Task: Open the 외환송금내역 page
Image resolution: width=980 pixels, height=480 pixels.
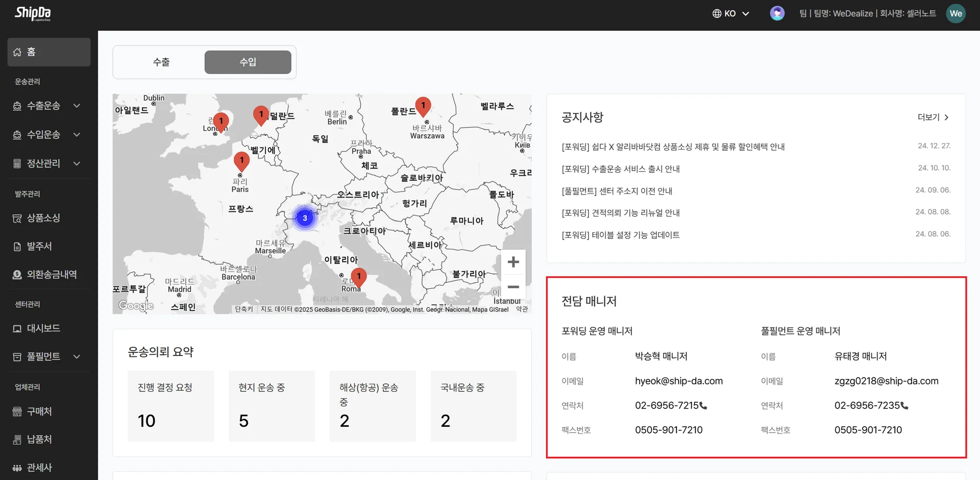Action: pyautogui.click(x=46, y=274)
